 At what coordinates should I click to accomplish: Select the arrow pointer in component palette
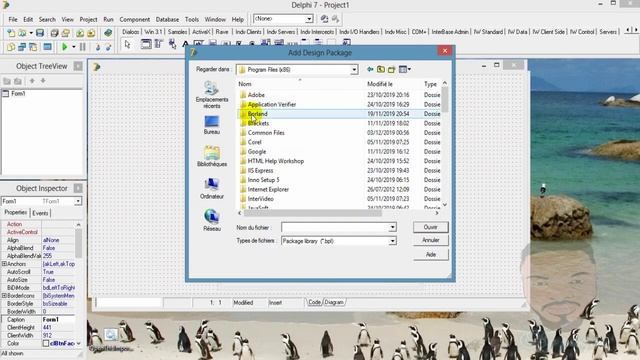point(127,44)
